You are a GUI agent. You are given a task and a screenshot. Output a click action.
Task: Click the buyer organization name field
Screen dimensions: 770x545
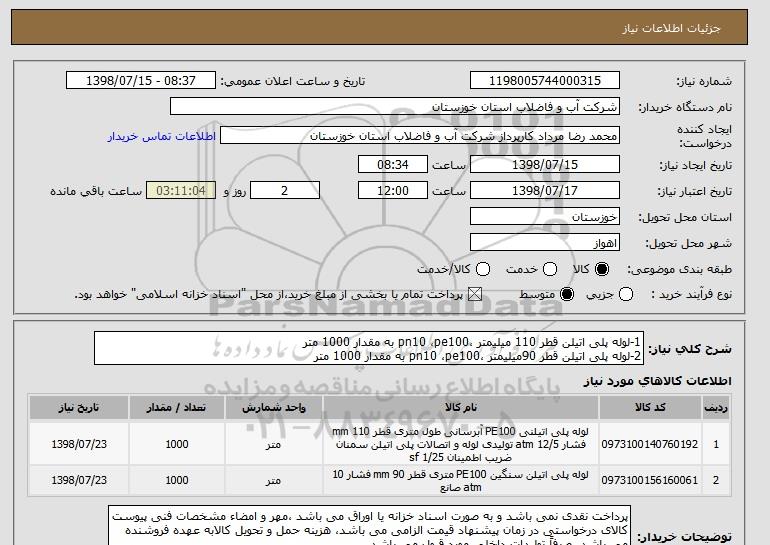pos(395,106)
